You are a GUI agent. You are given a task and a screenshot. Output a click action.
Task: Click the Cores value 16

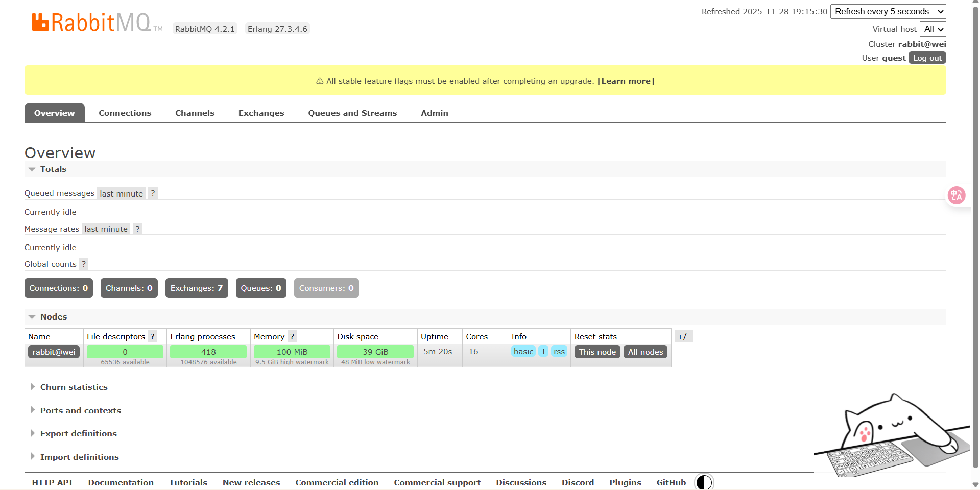(473, 352)
